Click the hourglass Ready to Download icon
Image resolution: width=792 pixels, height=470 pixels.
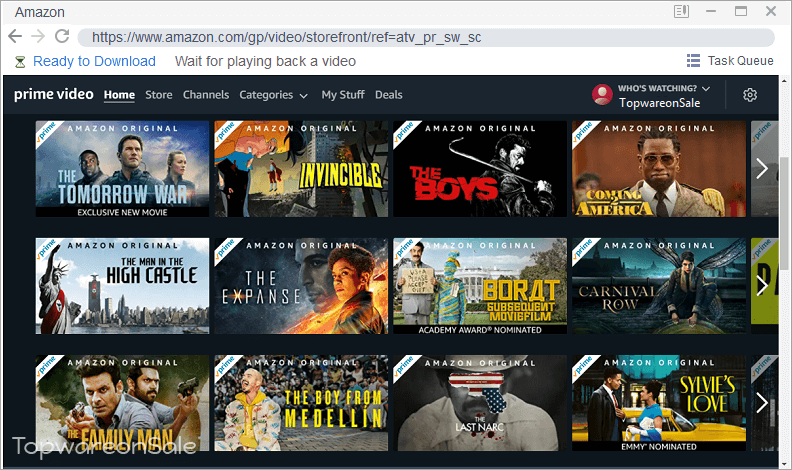[20, 62]
